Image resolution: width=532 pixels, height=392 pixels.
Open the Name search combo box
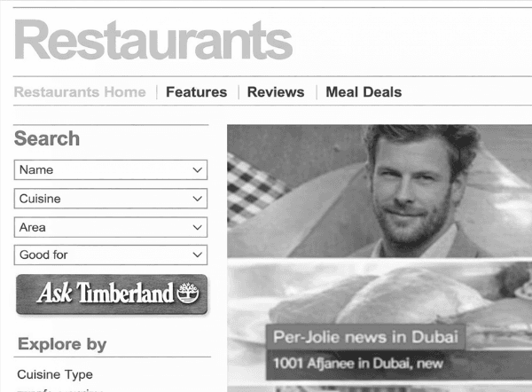[111, 169]
